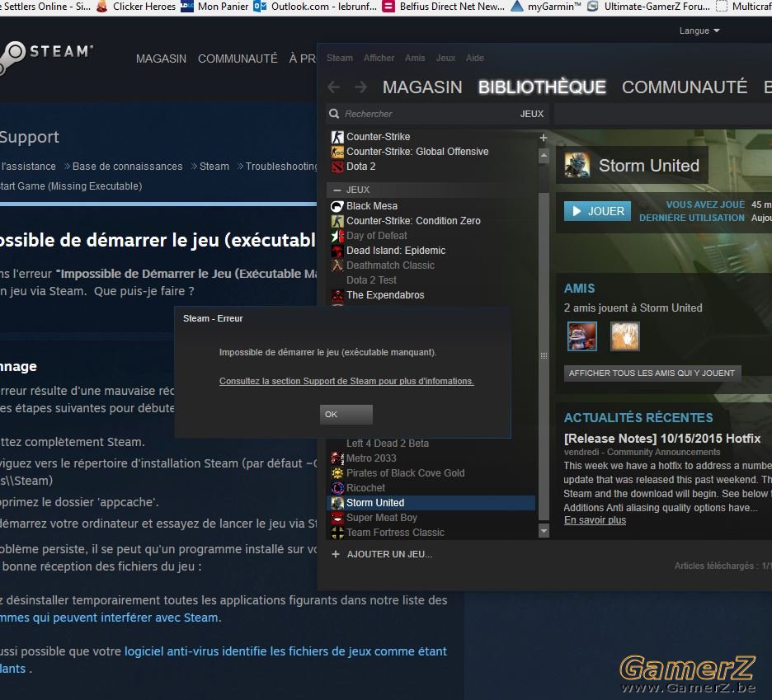772x700 pixels.
Task: Click the game list vertical scrollbar track
Action: pyautogui.click(x=544, y=355)
